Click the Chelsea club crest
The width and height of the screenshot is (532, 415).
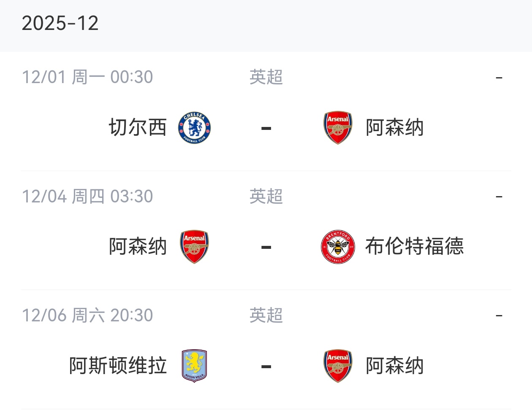point(194,127)
